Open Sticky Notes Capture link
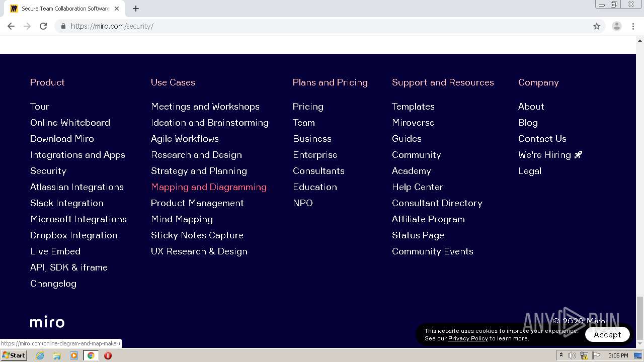The image size is (644, 362). [x=197, y=235]
